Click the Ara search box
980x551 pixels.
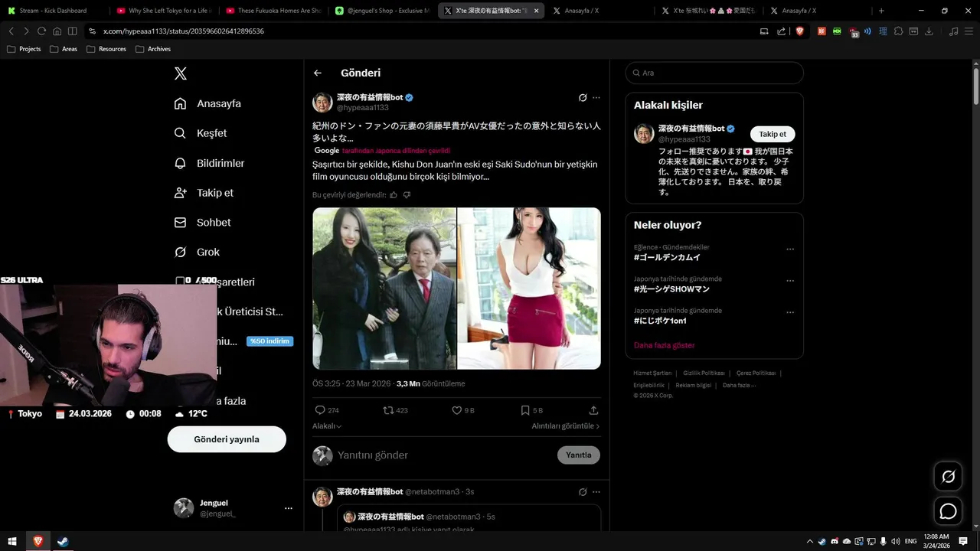click(x=714, y=73)
